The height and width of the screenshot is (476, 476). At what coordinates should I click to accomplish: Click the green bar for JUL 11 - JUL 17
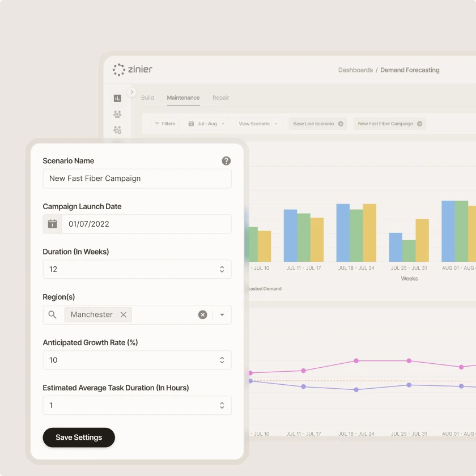click(x=304, y=237)
